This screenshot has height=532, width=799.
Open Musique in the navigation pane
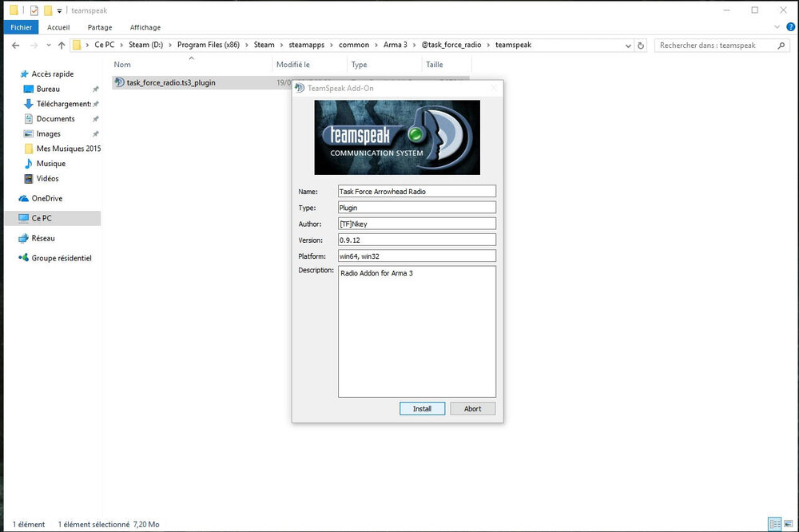[51, 164]
